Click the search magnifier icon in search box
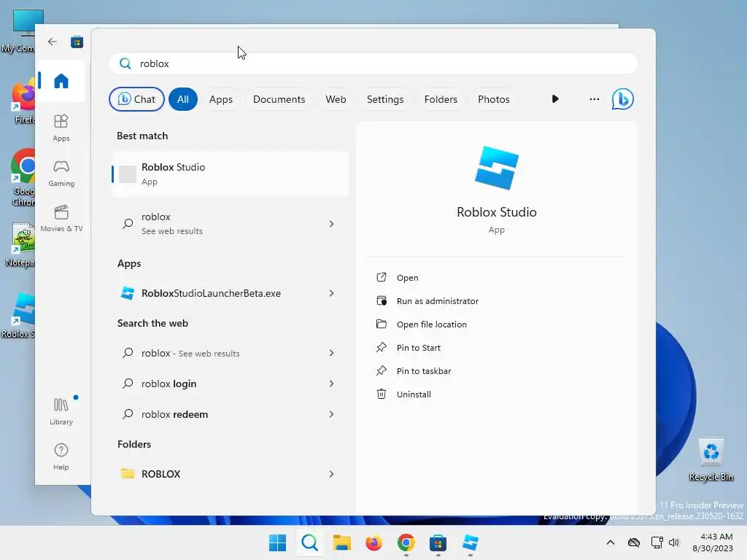The height and width of the screenshot is (560, 747). [125, 63]
